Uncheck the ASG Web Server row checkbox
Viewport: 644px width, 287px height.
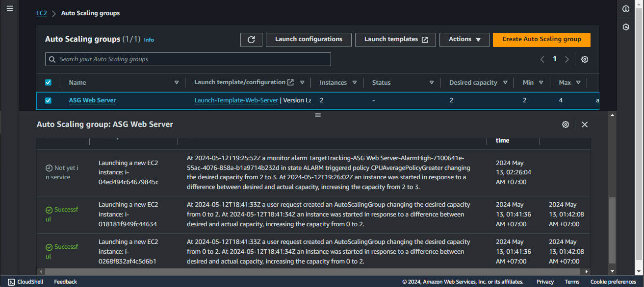48,100
